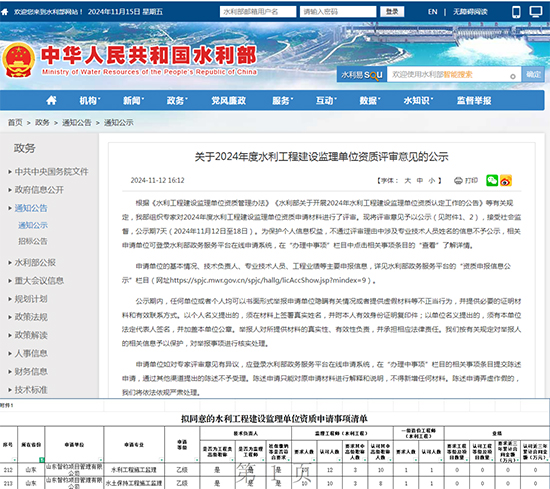Go to 通知公示 in breadcrumb
This screenshot has width=550, height=489.
[x=119, y=122]
